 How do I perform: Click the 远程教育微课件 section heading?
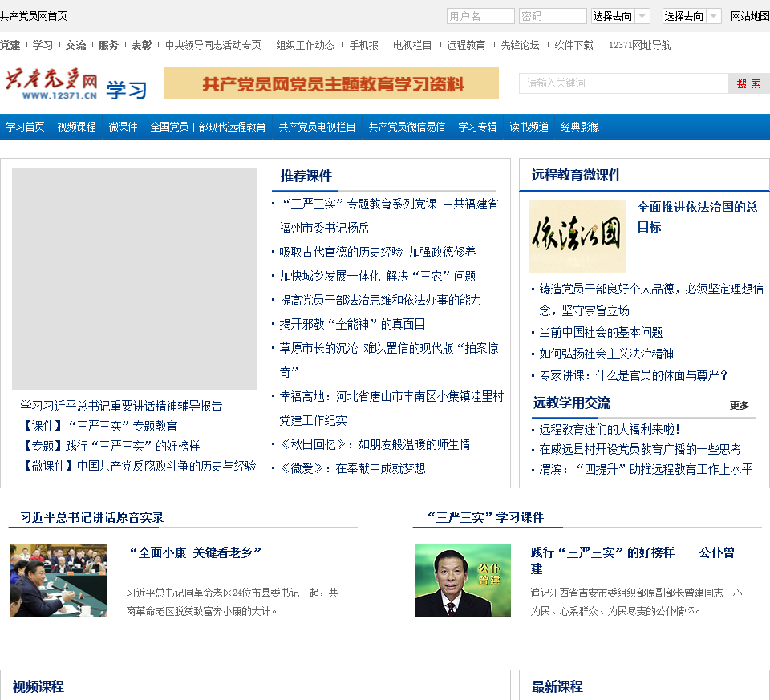click(x=577, y=175)
